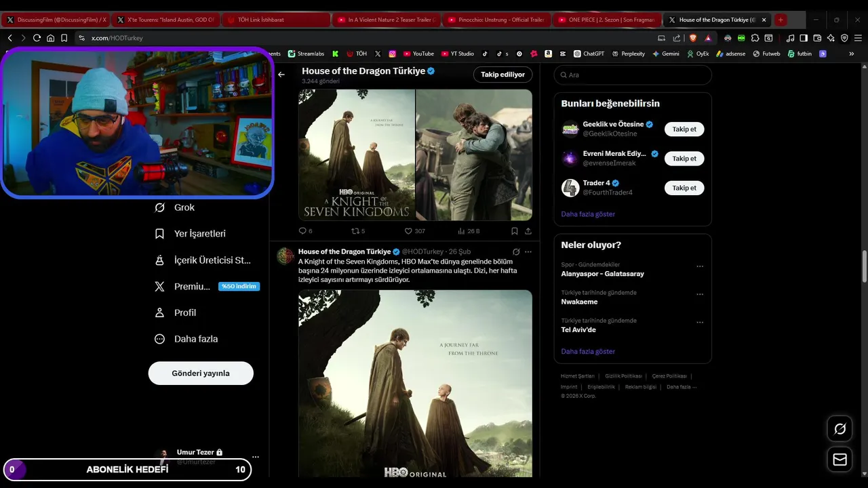The height and width of the screenshot is (488, 868).
Task: Reply to the post with 6 comments
Action: pyautogui.click(x=306, y=231)
